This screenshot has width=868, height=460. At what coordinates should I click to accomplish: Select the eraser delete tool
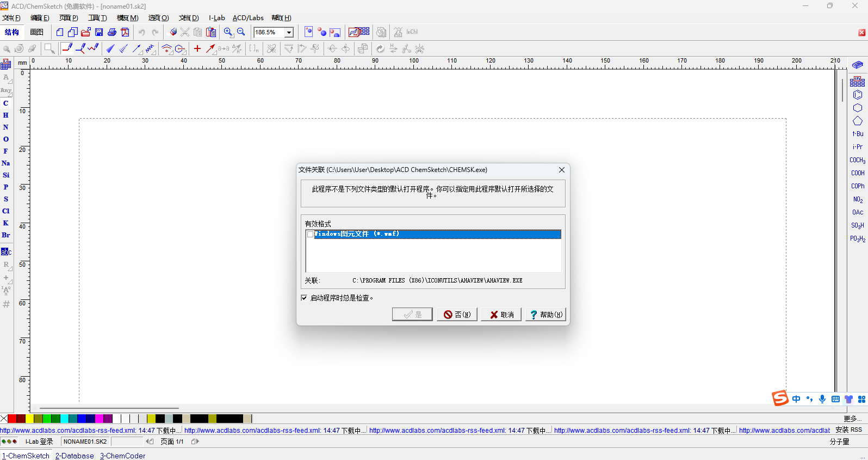tap(173, 32)
